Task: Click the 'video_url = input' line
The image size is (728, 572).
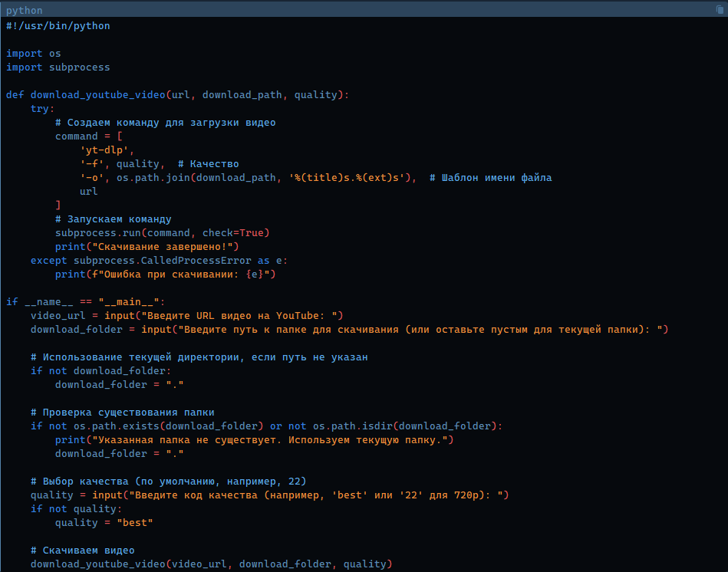Action: click(x=187, y=316)
